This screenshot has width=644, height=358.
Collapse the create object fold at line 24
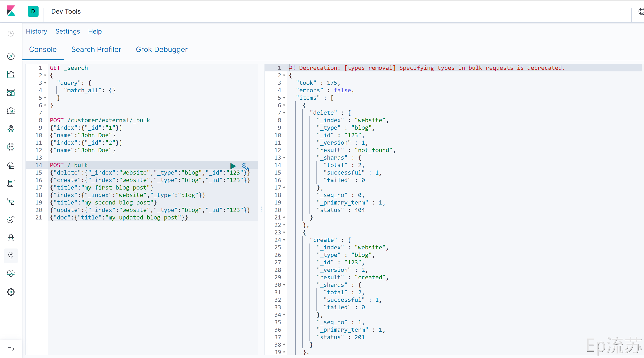[x=284, y=240]
